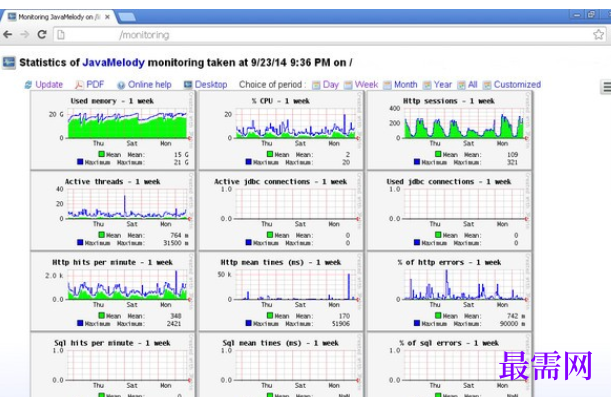Bookmark page with the star icon
Screen dimensions: 611x397
tap(599, 35)
